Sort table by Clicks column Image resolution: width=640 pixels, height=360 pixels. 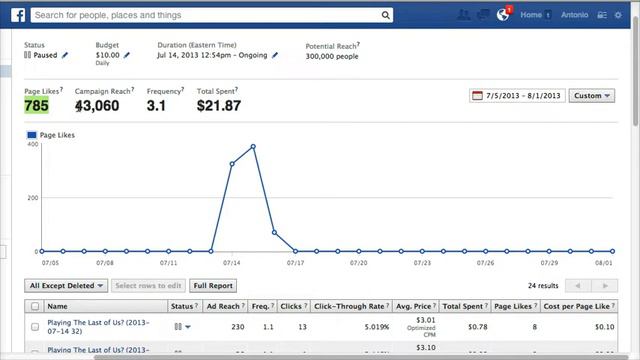294,306
